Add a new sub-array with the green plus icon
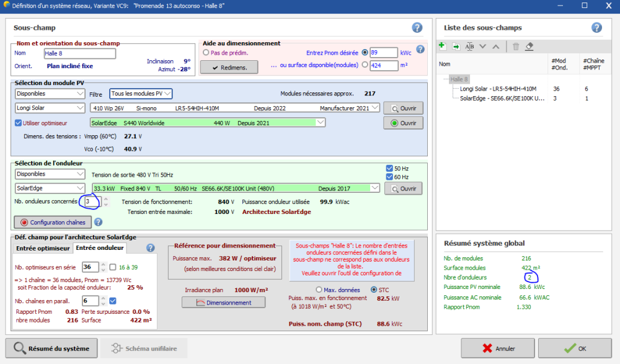The height and width of the screenshot is (364, 620). coord(442,47)
